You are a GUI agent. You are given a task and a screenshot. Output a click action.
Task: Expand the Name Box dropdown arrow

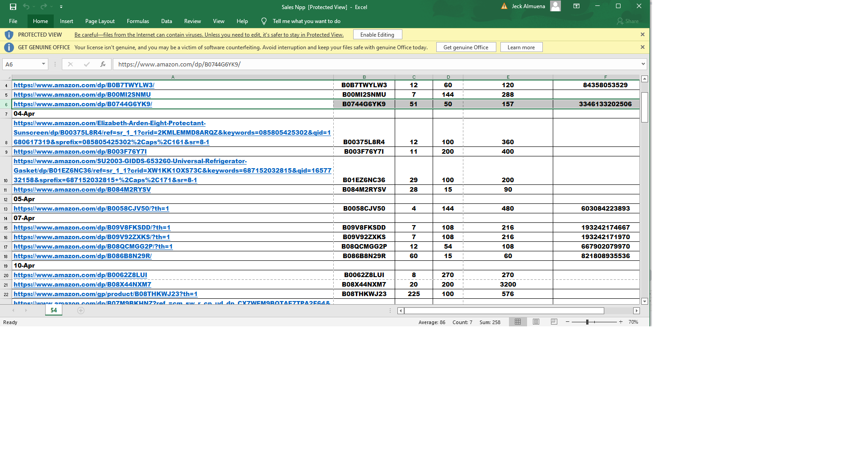[43, 64]
